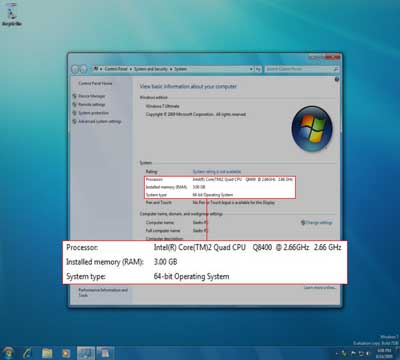The height and width of the screenshot is (360, 400).
Task: Open Device Manager from the sidebar
Action: [92, 96]
